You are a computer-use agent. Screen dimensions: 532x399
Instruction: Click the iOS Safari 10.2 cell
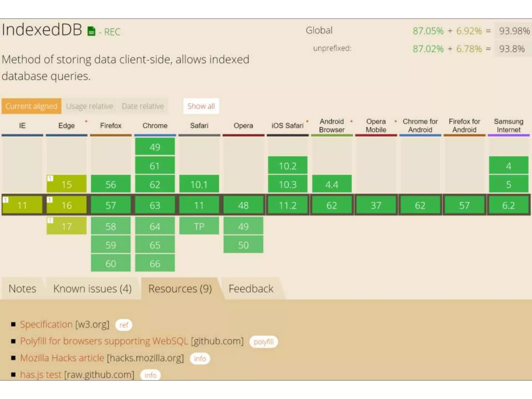click(288, 165)
